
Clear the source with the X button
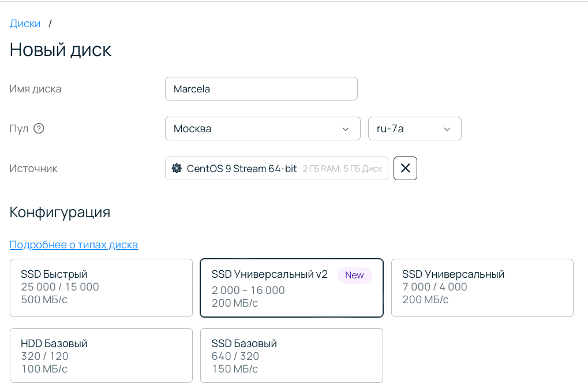405,169
